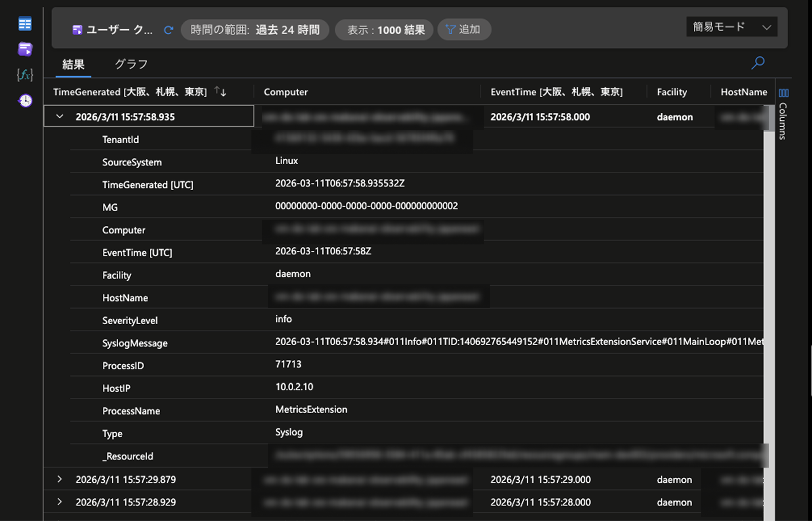Image resolution: width=812 pixels, height=521 pixels.
Task: Collapse the expanded 15:57:58.935 row
Action: click(60, 116)
